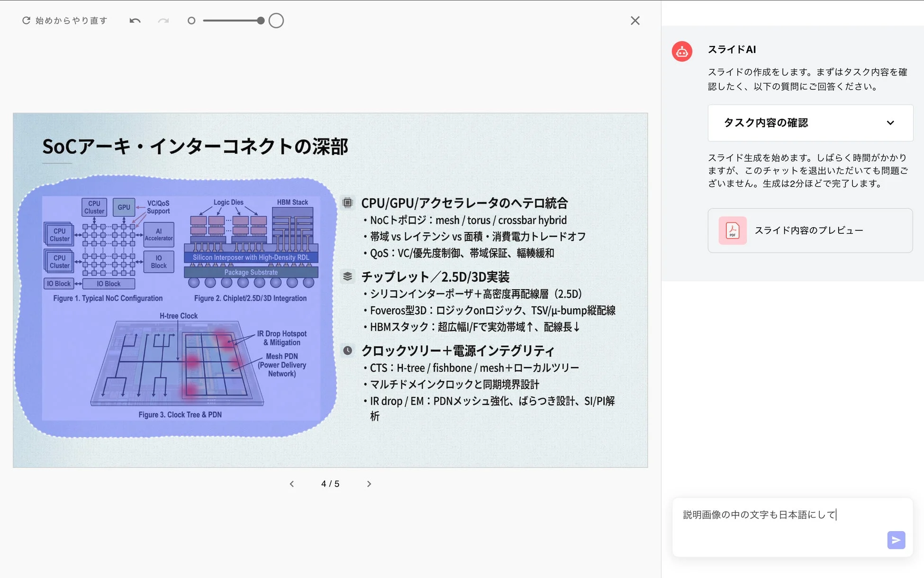The image size is (924, 578).
Task: Open スライド内容のプレビュー
Action: (809, 230)
